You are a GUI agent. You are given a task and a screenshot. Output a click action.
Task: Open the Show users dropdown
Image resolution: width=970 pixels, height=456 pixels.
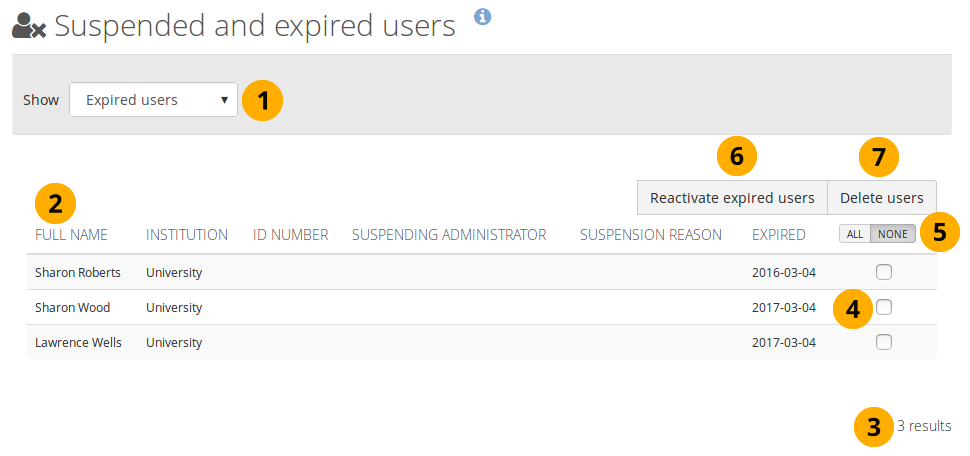tap(153, 100)
